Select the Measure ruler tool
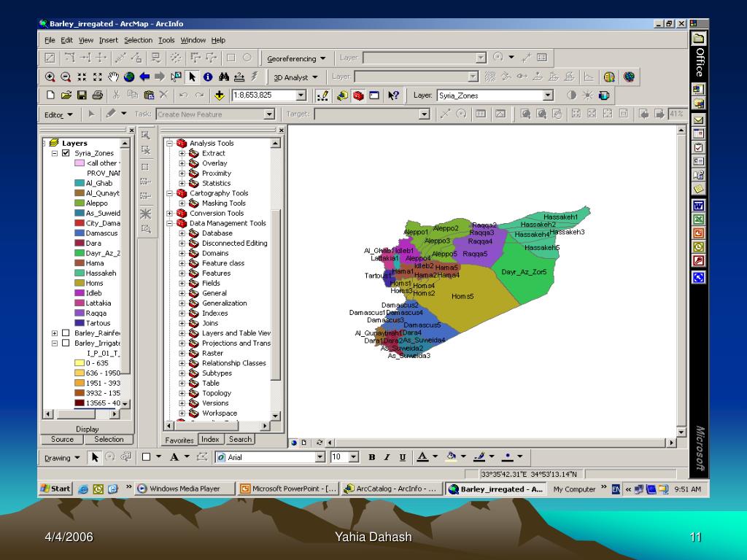 (239, 77)
